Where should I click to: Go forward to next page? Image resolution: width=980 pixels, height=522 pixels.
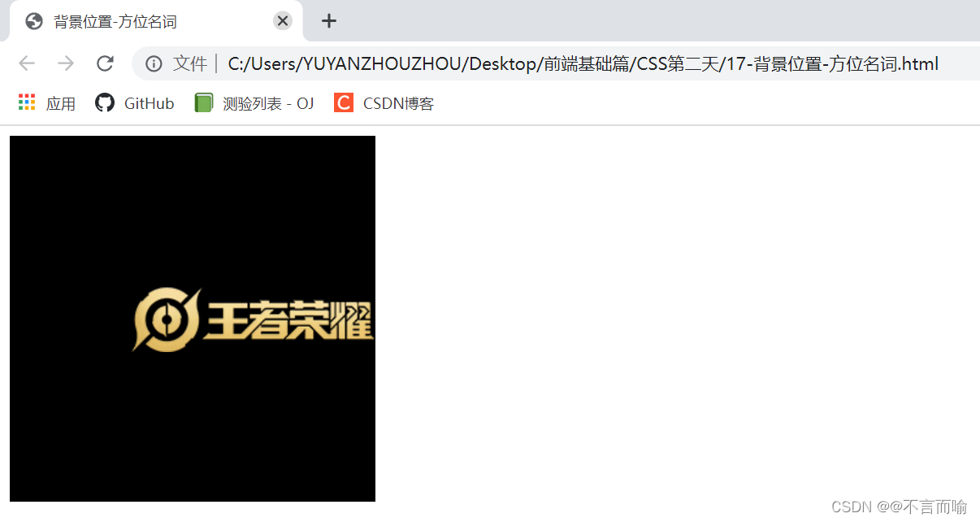click(66, 63)
